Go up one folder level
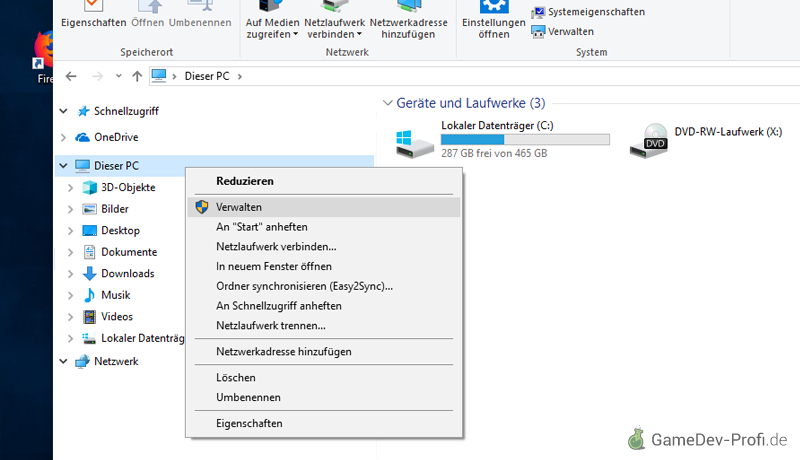 pyautogui.click(x=137, y=76)
